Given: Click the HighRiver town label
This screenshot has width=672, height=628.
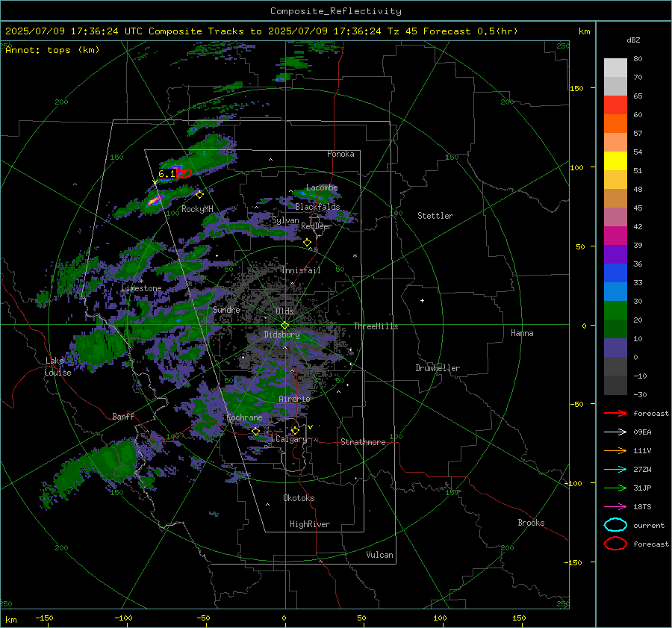Looking at the screenshot, I should pos(310,524).
